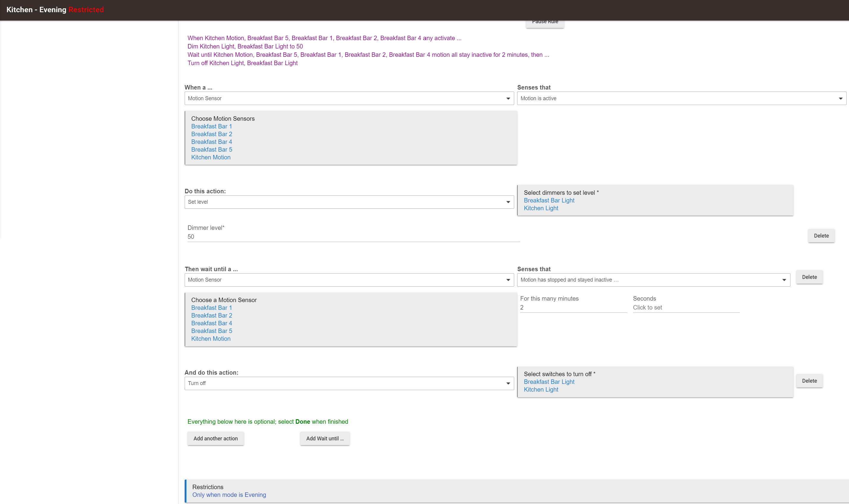Image resolution: width=849 pixels, height=504 pixels.
Task: Open the 'When a ...' Motion Sensor dropdown
Action: point(349,98)
